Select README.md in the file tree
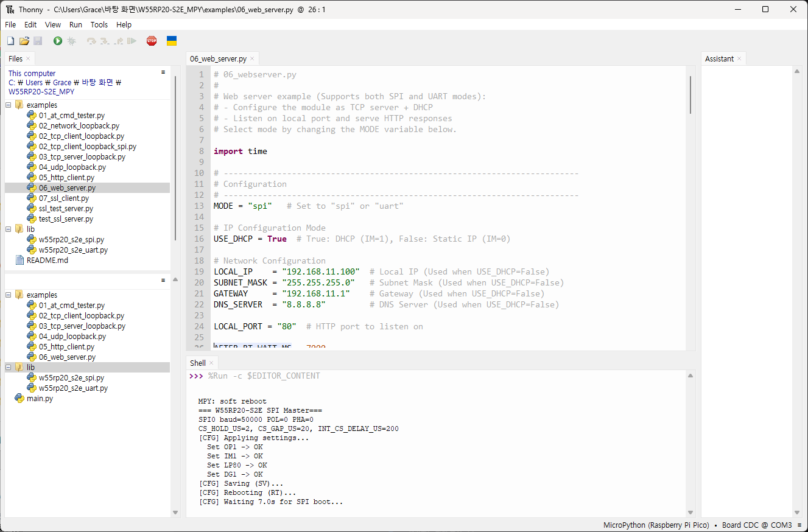The width and height of the screenshot is (808, 532). pos(47,260)
